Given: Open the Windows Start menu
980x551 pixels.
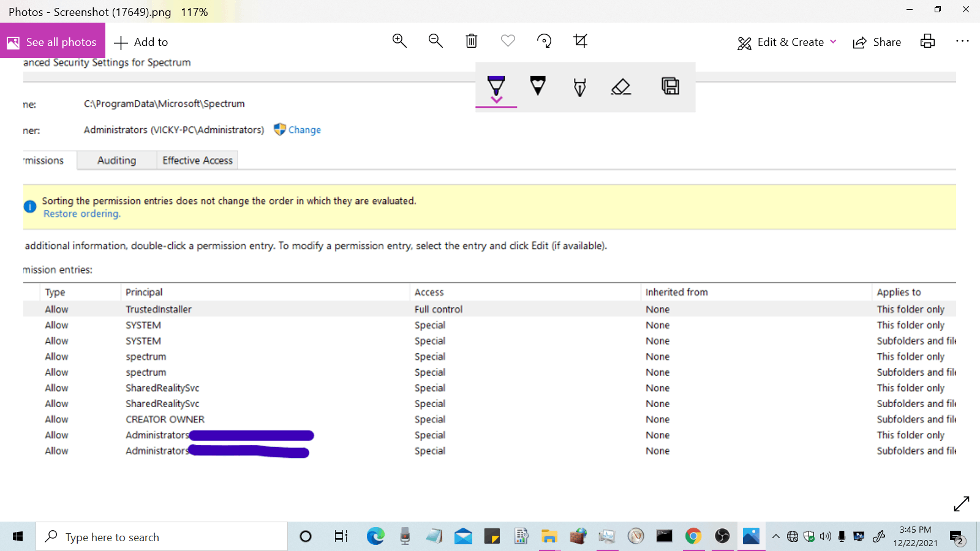Looking at the screenshot, I should [x=18, y=536].
